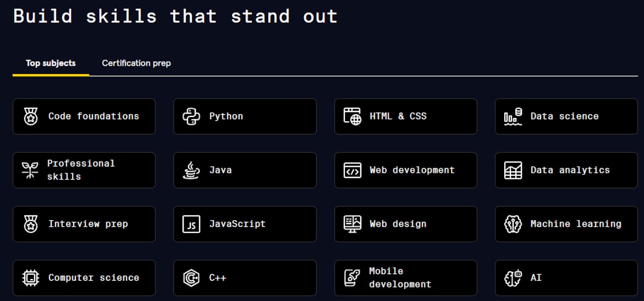Click the browser globe icon for HTML & CSS
644x301 pixels.
click(x=352, y=117)
